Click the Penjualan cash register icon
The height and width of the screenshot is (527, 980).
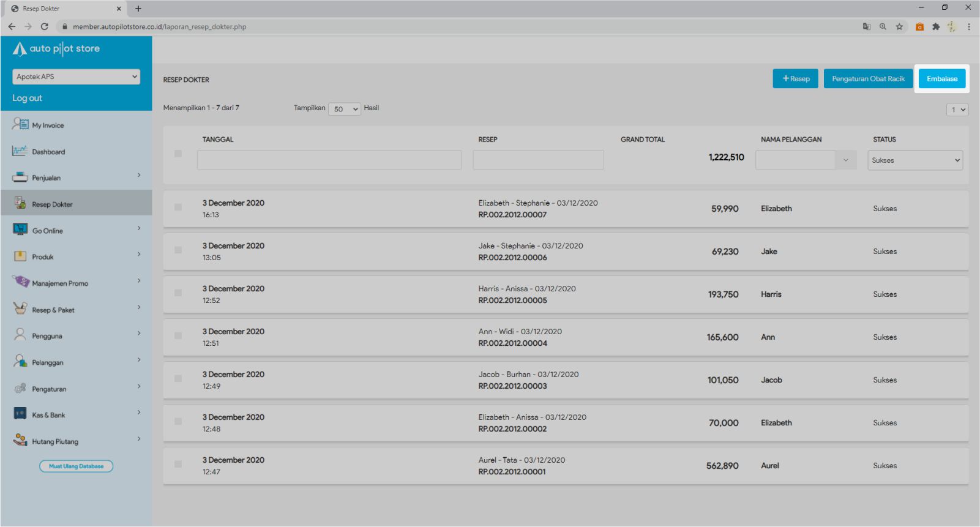point(20,178)
